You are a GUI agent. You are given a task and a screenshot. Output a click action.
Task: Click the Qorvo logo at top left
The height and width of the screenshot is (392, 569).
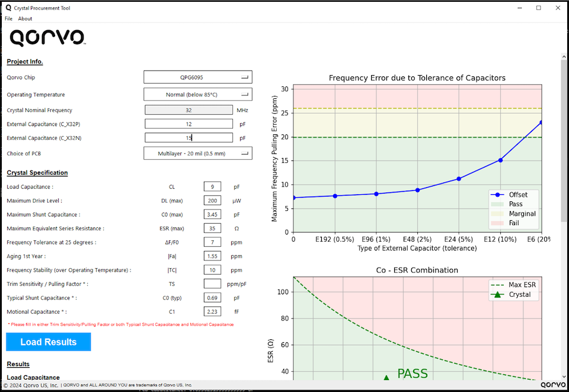[x=47, y=38]
